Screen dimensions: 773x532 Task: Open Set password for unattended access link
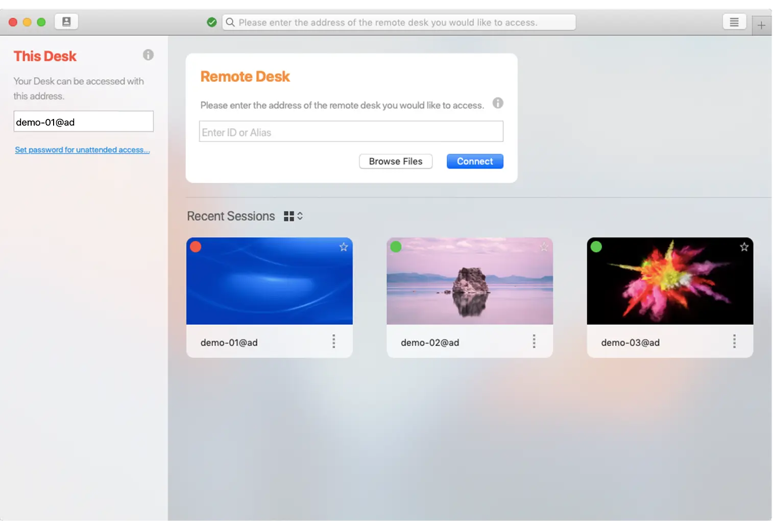coord(82,150)
